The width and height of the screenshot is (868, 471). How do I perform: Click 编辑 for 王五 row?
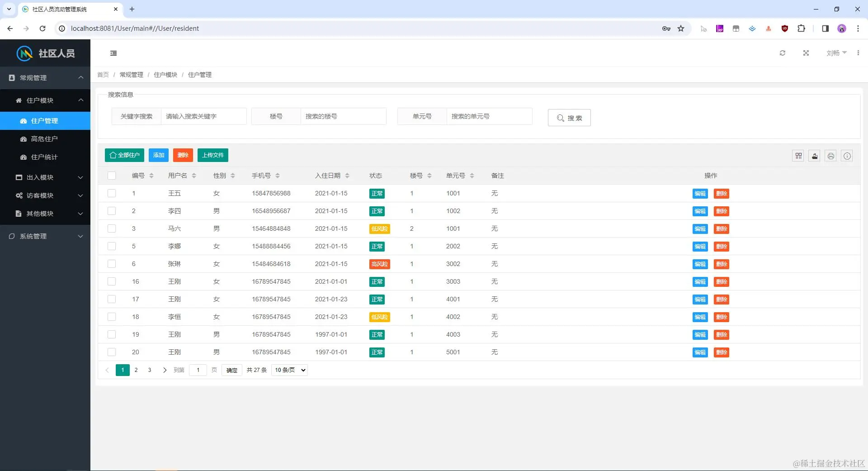pyautogui.click(x=700, y=194)
